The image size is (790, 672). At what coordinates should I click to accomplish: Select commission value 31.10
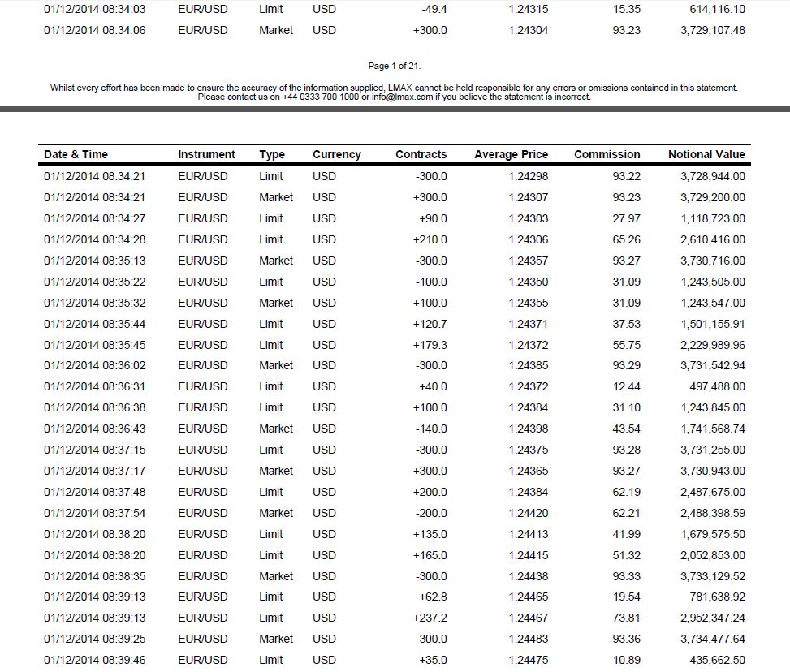(x=626, y=408)
